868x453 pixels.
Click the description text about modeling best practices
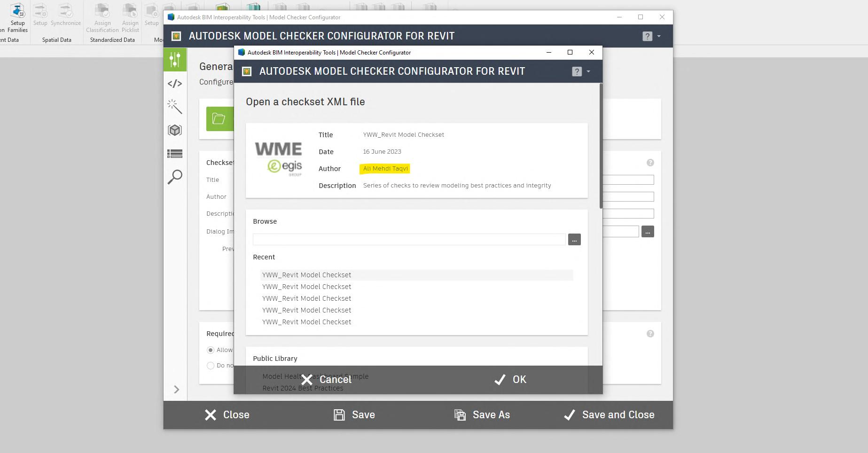(x=457, y=186)
